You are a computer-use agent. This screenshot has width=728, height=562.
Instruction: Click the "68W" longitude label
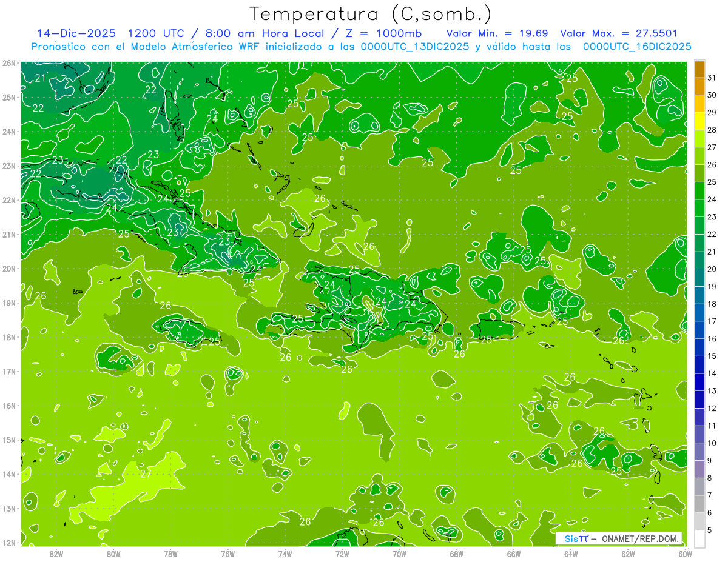pyautogui.click(x=457, y=553)
